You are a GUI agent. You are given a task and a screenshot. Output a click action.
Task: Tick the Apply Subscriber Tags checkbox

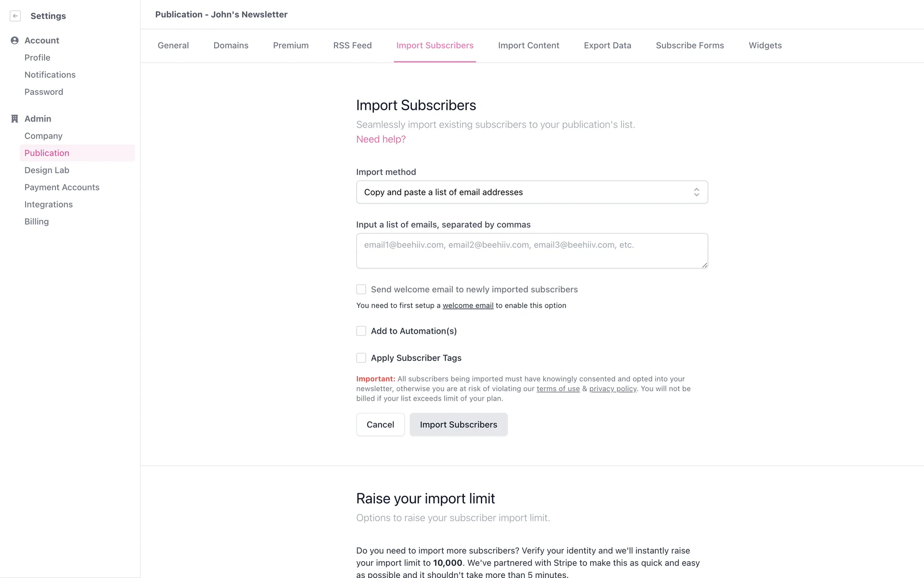tap(361, 358)
